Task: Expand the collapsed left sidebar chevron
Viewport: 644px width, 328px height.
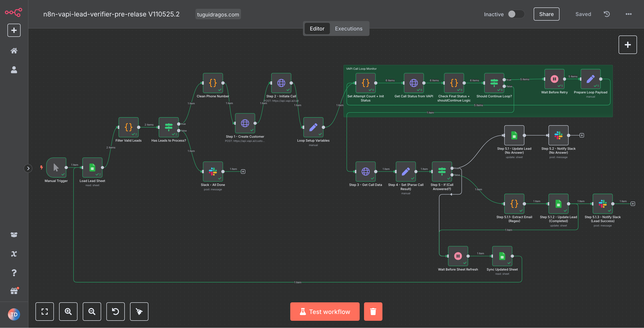Action: (x=28, y=168)
